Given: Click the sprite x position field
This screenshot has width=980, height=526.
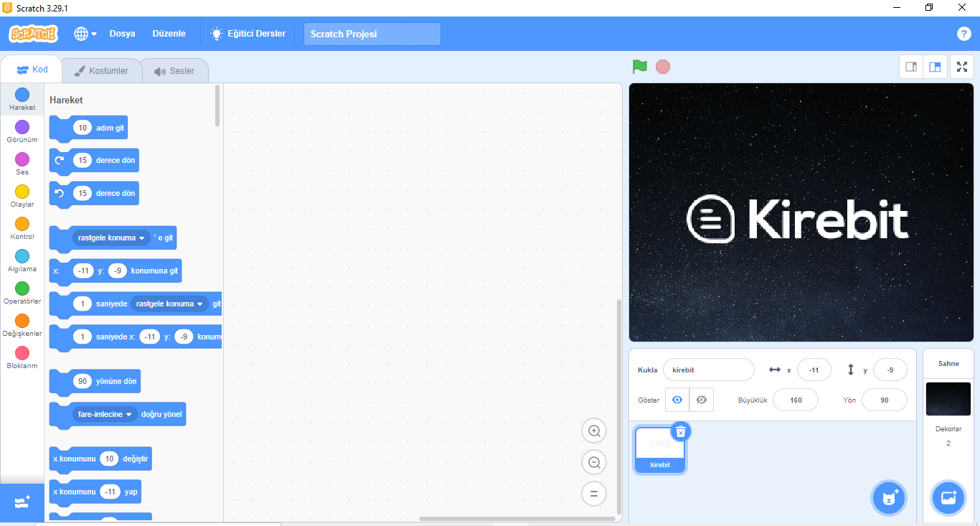Looking at the screenshot, I should 814,370.
